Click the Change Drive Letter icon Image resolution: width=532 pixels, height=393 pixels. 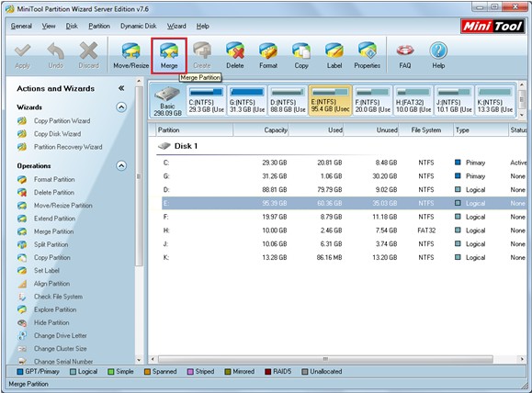click(22, 336)
